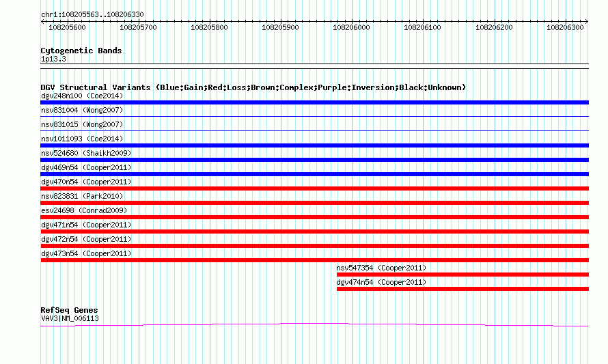Click ruler position 108206300

click(x=565, y=27)
